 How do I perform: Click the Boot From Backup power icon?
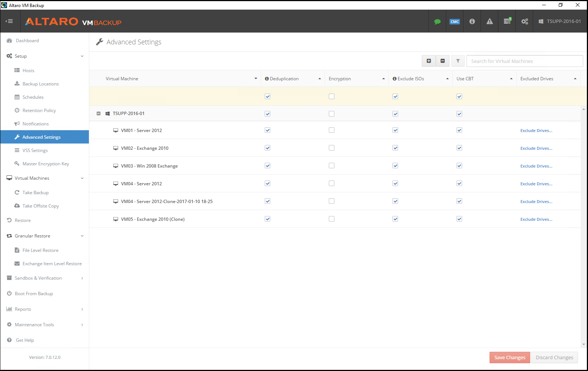tap(9, 293)
